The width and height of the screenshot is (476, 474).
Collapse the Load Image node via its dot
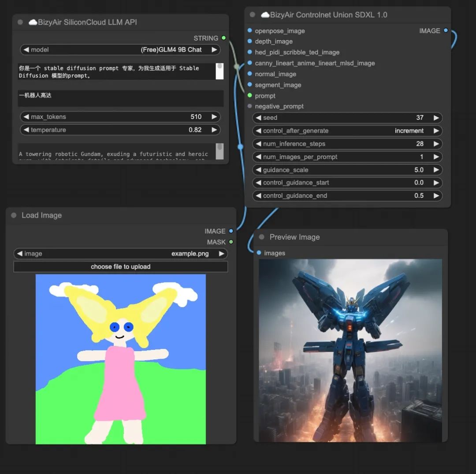tap(14, 215)
